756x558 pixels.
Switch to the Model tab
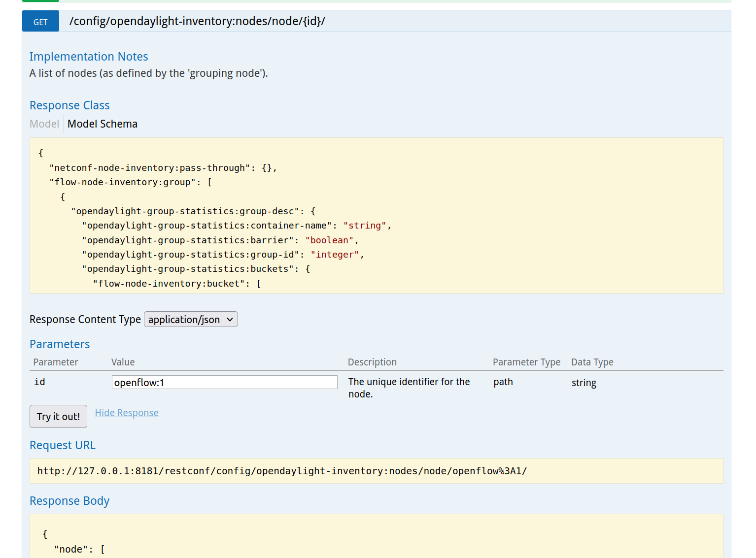44,124
